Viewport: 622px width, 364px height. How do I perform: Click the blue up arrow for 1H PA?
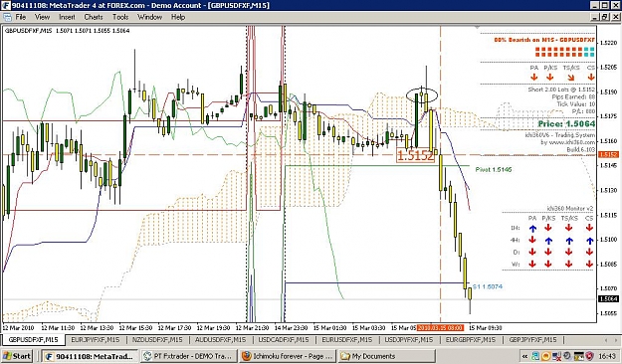tap(532, 228)
